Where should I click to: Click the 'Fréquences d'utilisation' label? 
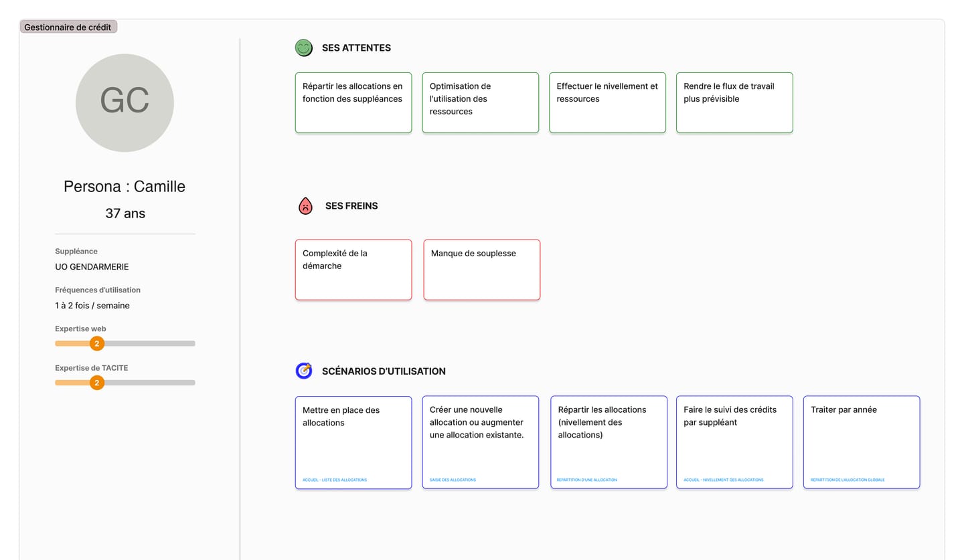[98, 290]
